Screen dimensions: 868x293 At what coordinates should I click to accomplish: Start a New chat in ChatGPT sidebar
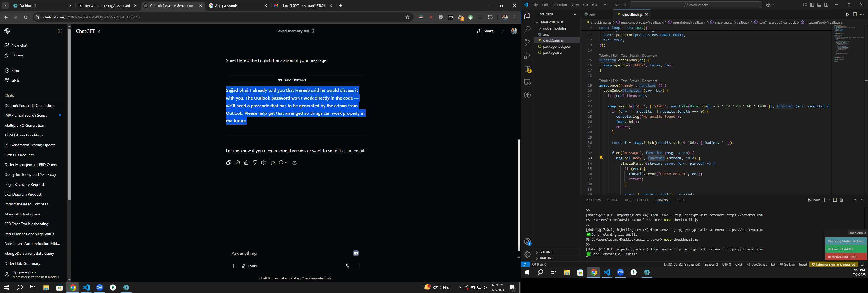tap(16, 46)
